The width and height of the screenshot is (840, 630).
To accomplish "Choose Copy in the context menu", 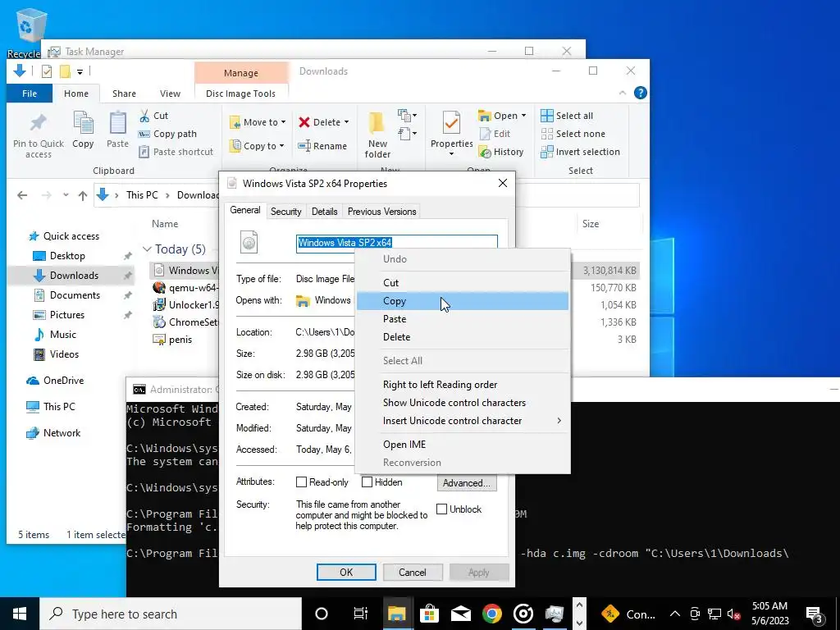I will point(462,301).
